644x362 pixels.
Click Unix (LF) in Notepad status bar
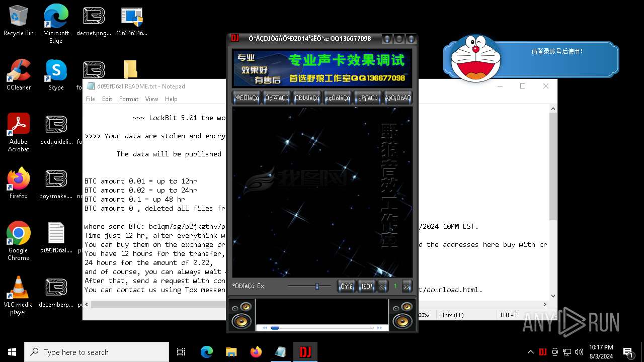(452, 315)
